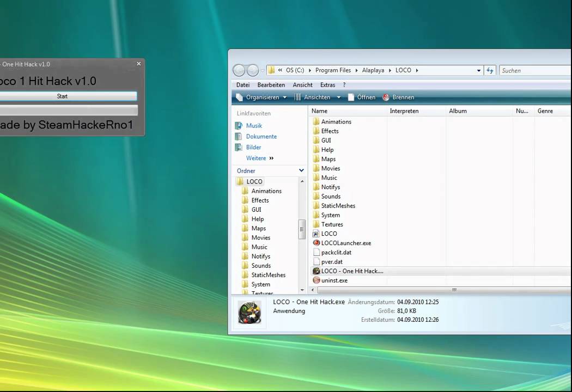Select the LOCOLauncher.exe icon

tap(317, 243)
